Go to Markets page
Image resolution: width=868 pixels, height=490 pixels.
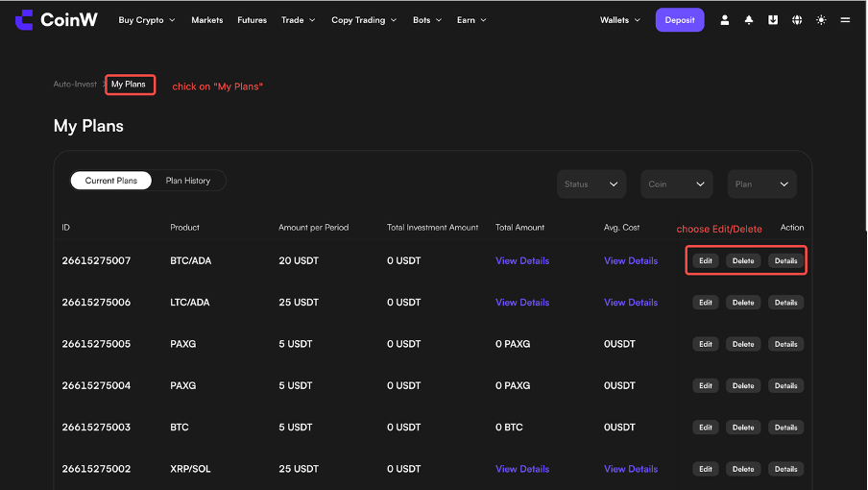point(207,20)
